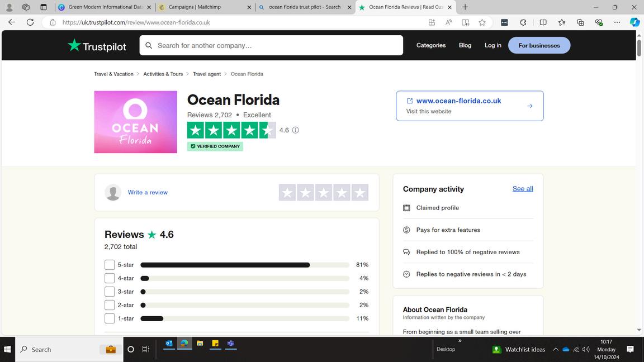
Task: Tick the 3-star filter checkbox
Action: click(109, 292)
